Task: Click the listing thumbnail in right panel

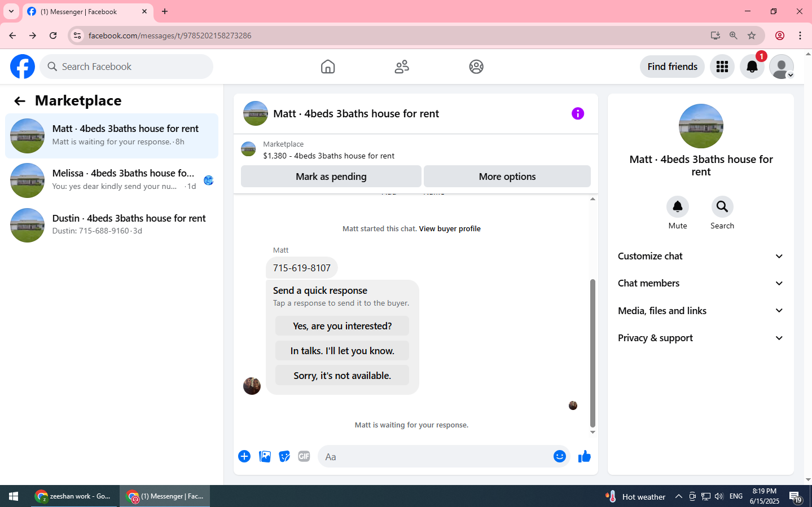Action: coord(701,126)
